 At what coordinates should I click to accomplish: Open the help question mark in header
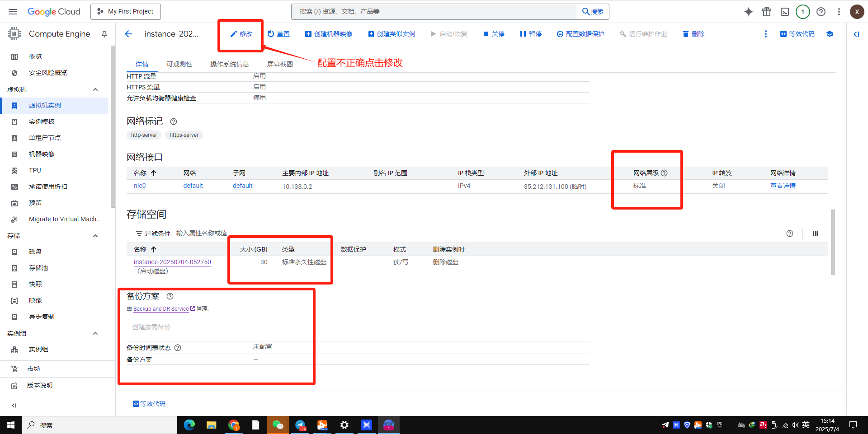(x=821, y=12)
